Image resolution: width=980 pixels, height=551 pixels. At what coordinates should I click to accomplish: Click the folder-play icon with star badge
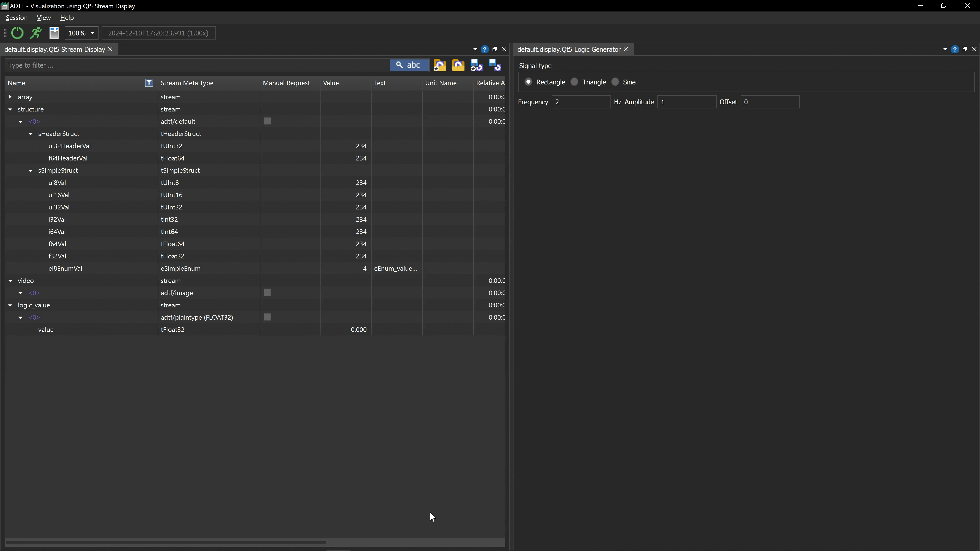440,65
